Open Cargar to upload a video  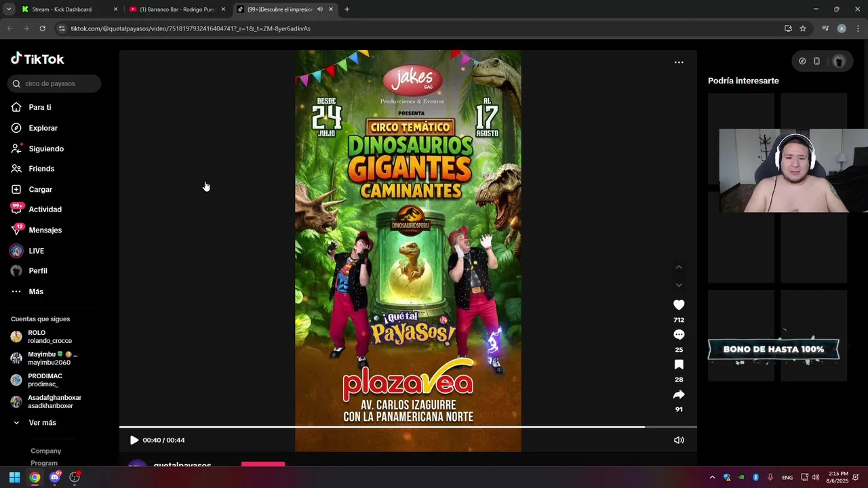tap(31, 189)
